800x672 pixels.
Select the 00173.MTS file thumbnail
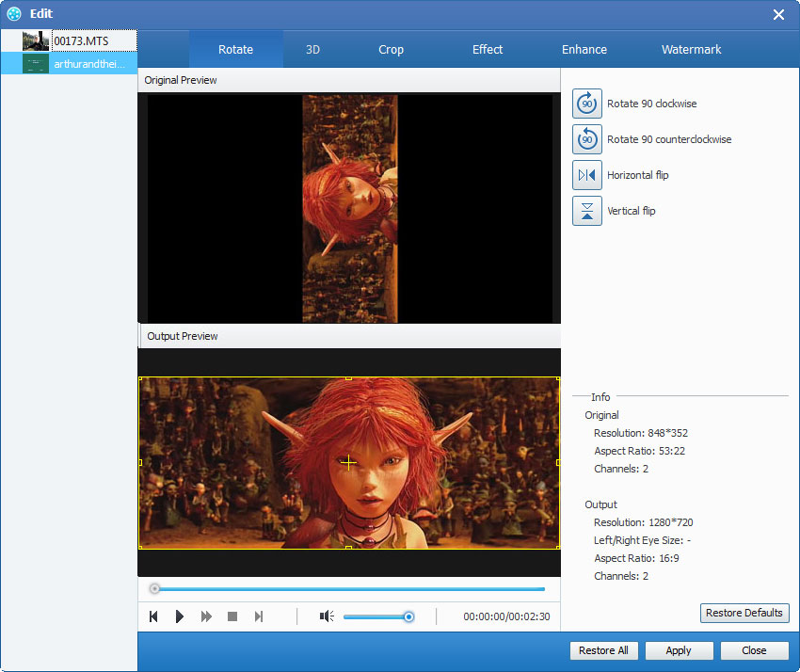click(x=36, y=40)
